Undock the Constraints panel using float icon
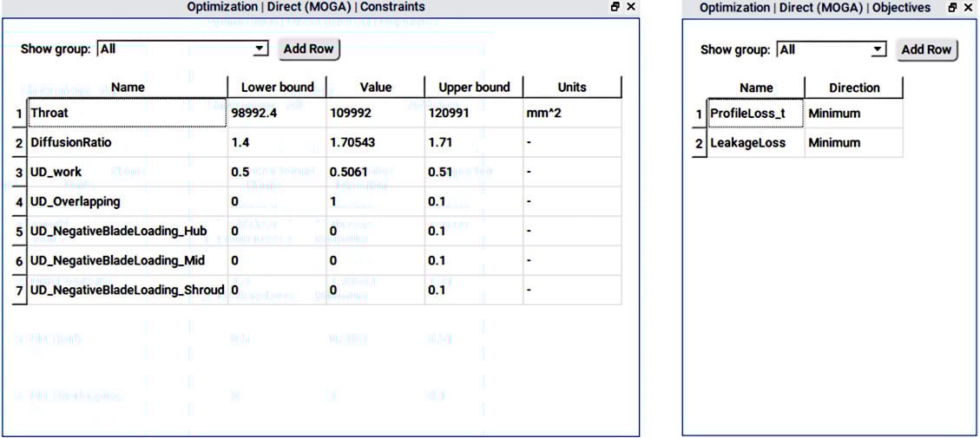 (x=615, y=7)
